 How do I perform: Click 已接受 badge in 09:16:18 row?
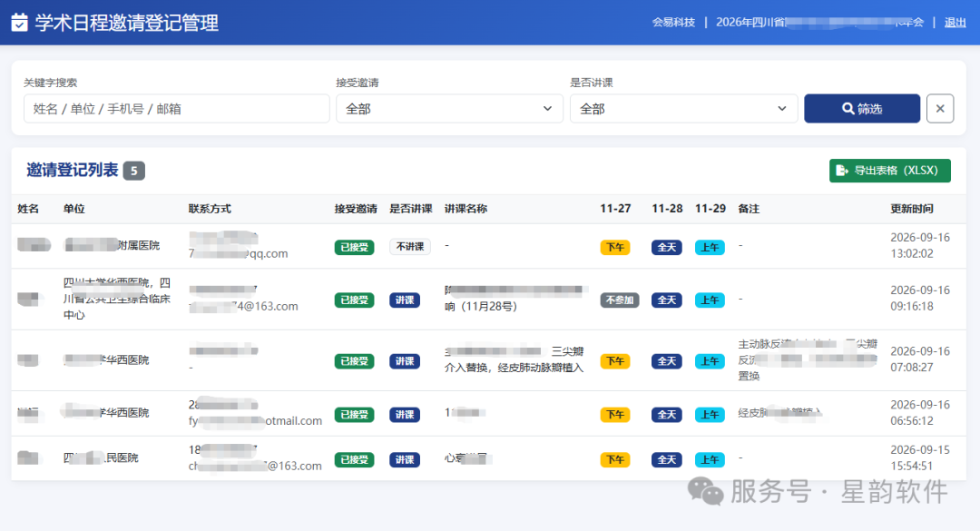(x=355, y=300)
